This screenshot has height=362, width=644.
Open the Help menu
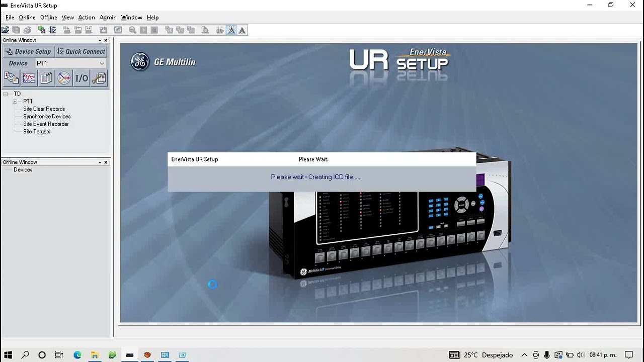(152, 17)
